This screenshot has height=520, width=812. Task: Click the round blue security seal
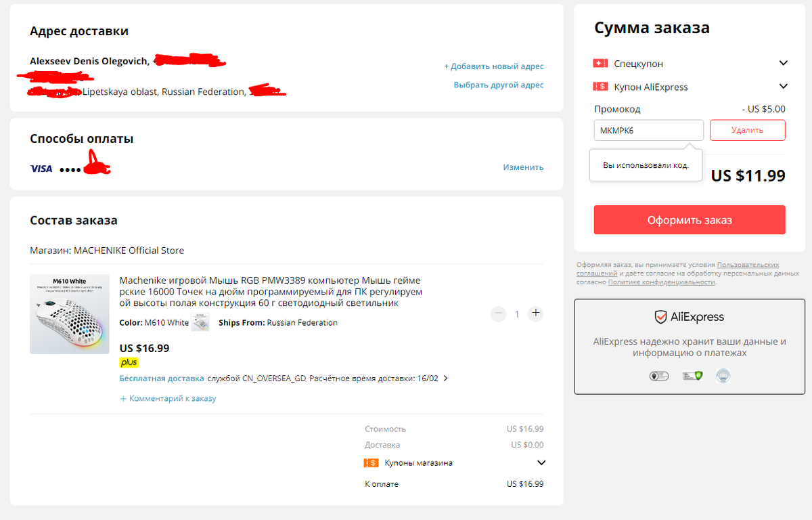723,376
